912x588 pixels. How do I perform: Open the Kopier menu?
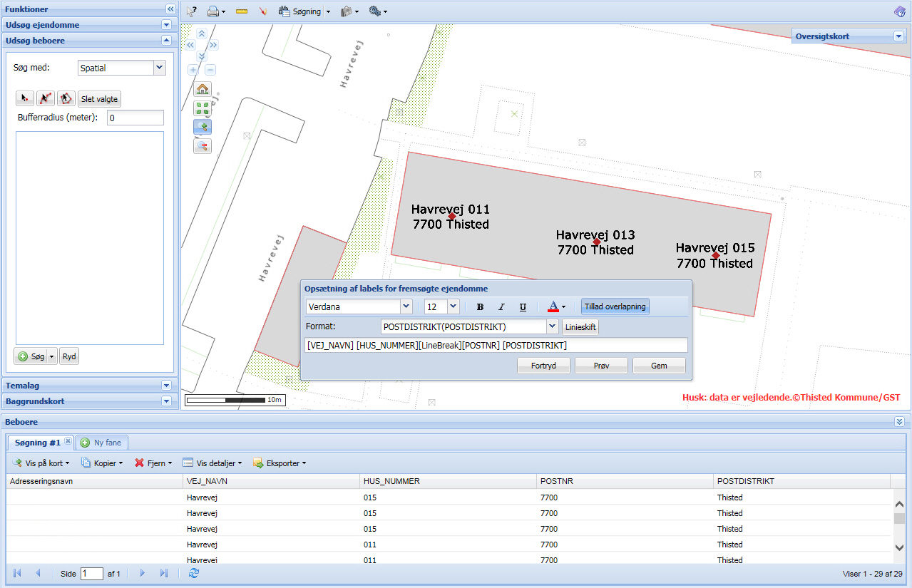[103, 463]
